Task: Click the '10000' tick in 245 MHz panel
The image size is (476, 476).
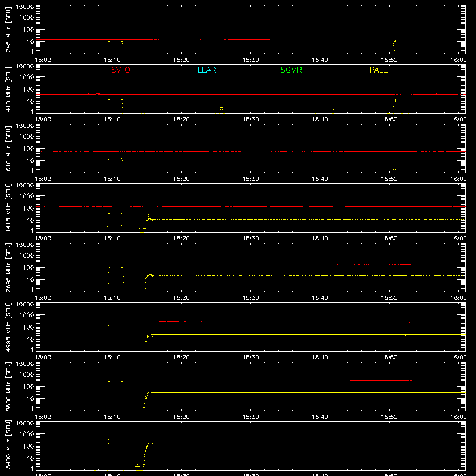Action: tap(25, 7)
